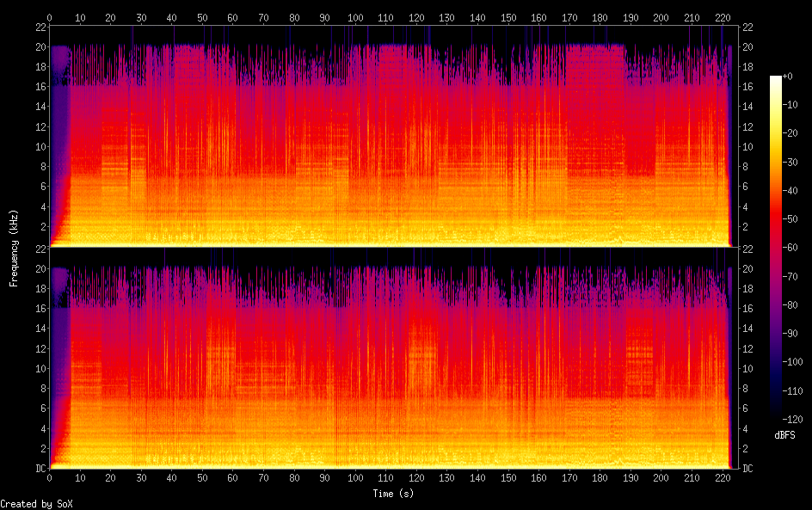Image resolution: width=812 pixels, height=510 pixels.
Task: Jump to the 0 tick on the bottom time axis
Action: 49,478
